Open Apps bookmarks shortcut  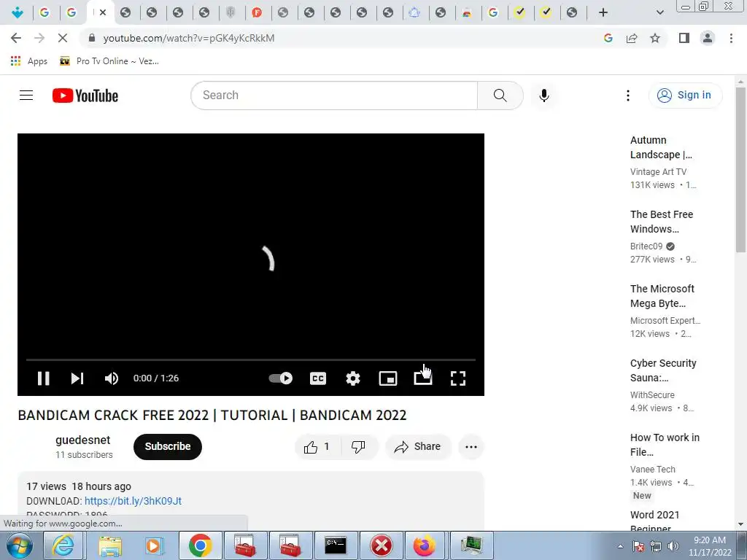point(29,61)
